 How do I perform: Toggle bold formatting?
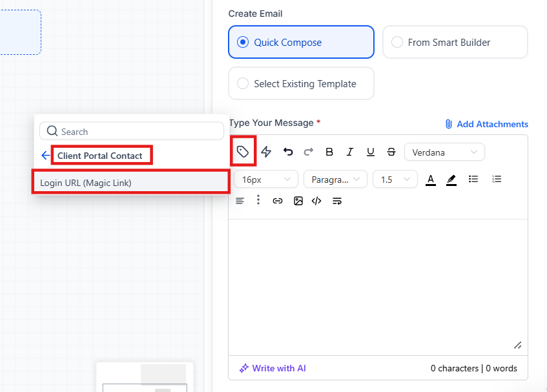click(329, 152)
